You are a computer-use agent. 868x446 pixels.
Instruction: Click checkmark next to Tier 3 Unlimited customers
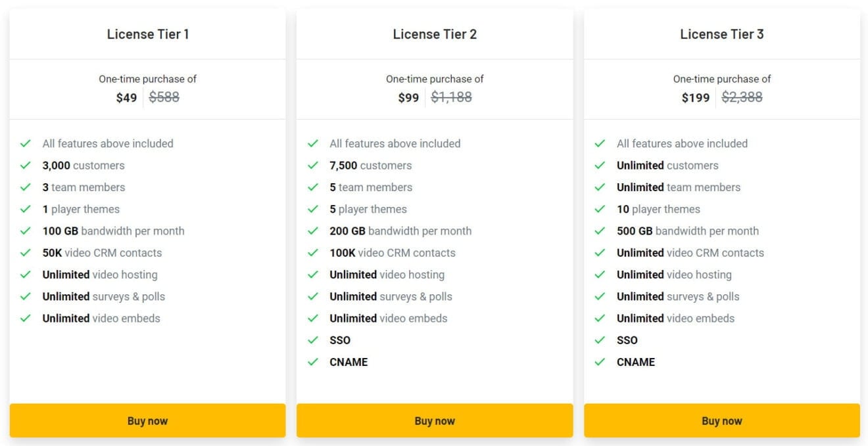coord(600,166)
